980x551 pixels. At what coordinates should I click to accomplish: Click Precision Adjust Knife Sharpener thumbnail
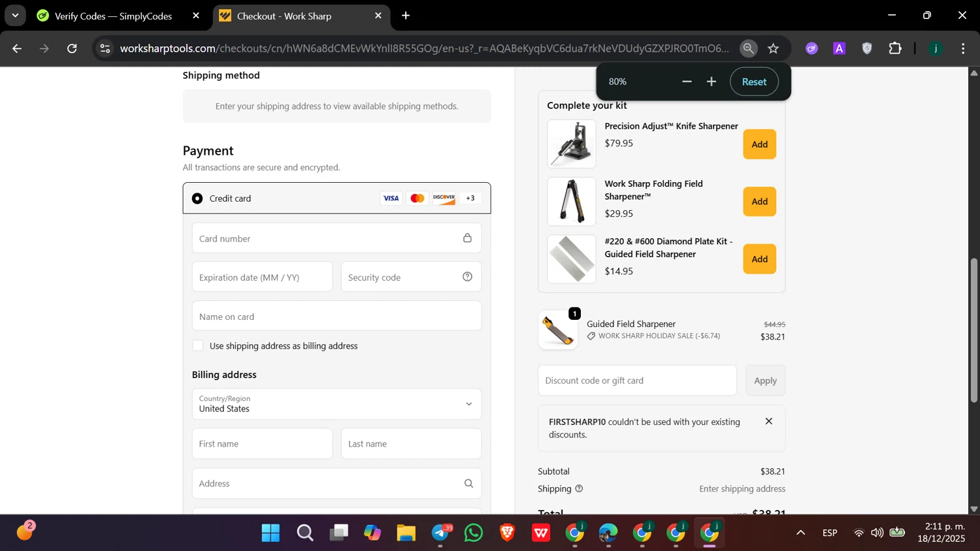572,144
